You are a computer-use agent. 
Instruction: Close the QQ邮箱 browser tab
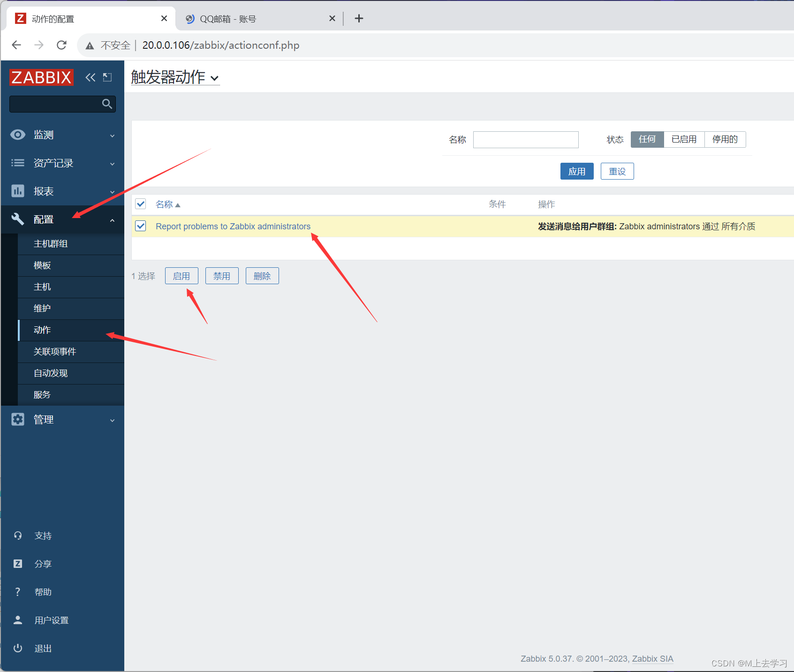click(332, 18)
